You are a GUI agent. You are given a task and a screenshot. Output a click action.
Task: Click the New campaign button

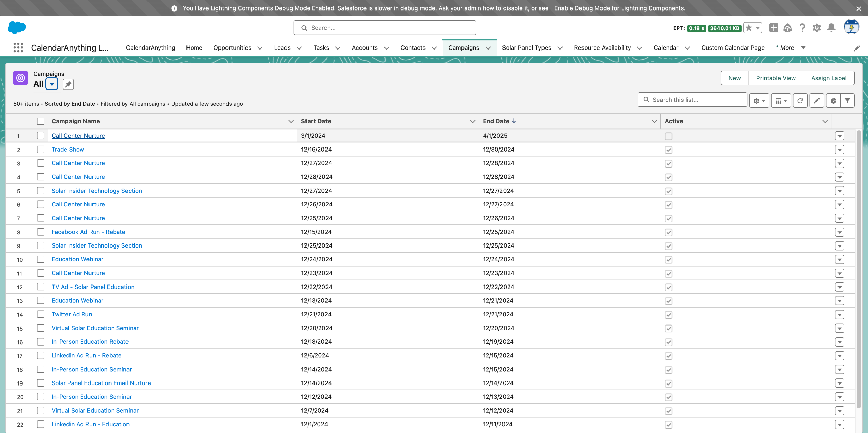[x=734, y=78]
